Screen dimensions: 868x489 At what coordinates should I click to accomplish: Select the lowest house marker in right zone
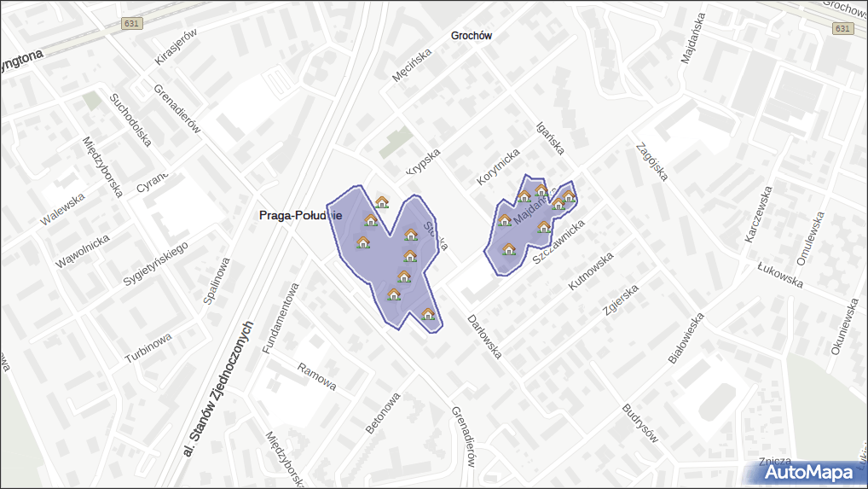(509, 249)
